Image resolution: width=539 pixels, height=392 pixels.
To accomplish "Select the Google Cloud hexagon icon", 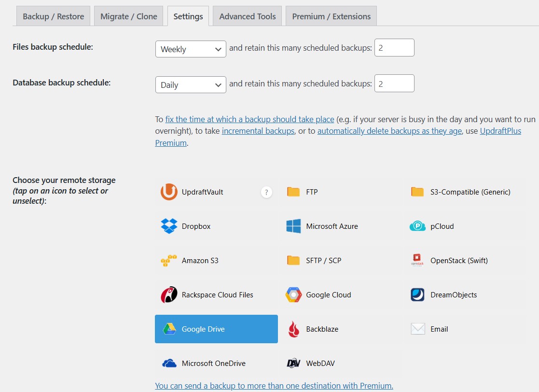I will (293, 294).
